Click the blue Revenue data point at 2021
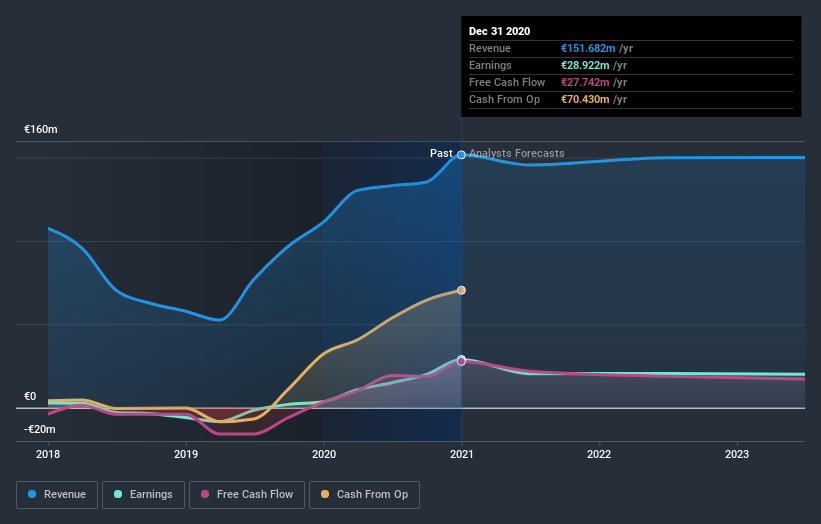This screenshot has height=524, width=821. (x=461, y=154)
